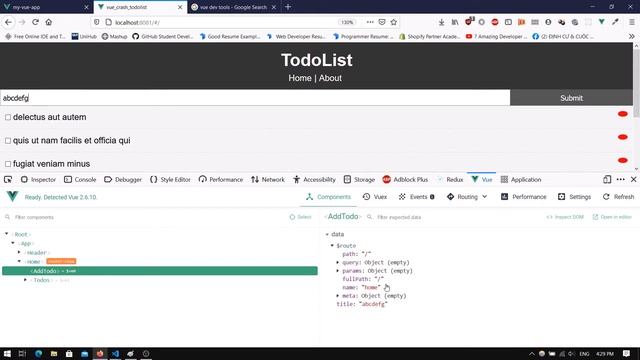
Task: Expand the Todos component node
Action: click(x=25, y=280)
